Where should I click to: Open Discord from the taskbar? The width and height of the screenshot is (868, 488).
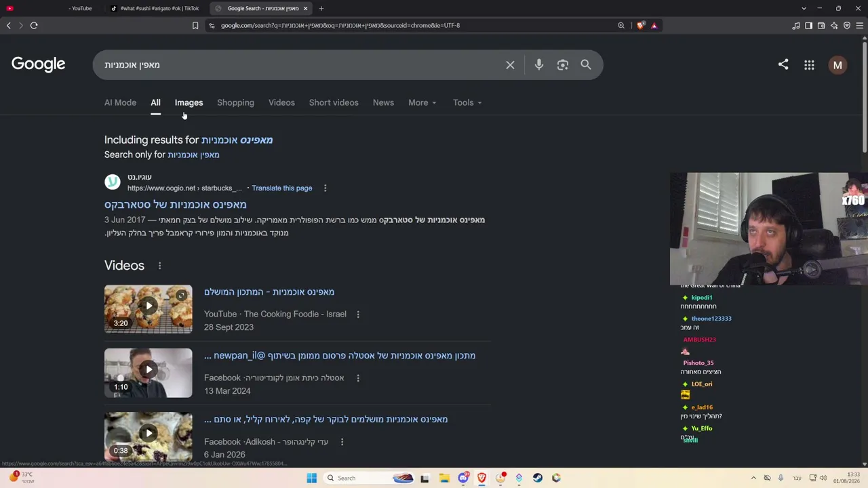(x=463, y=478)
